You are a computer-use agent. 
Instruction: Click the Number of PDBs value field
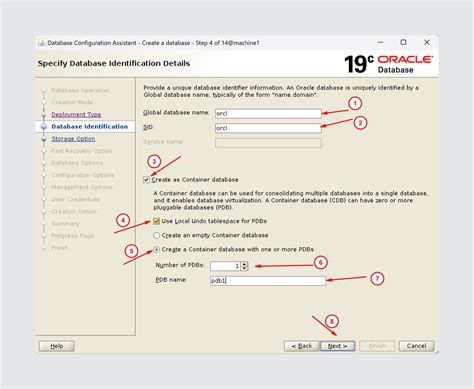click(x=226, y=266)
